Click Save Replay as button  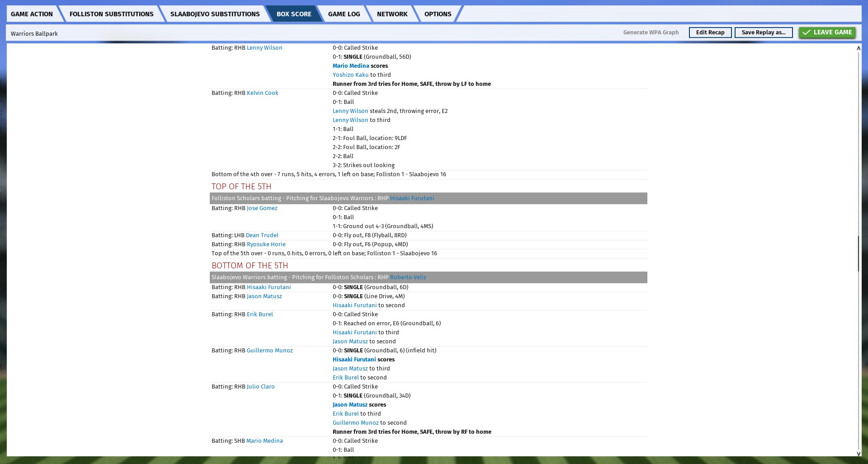point(763,33)
